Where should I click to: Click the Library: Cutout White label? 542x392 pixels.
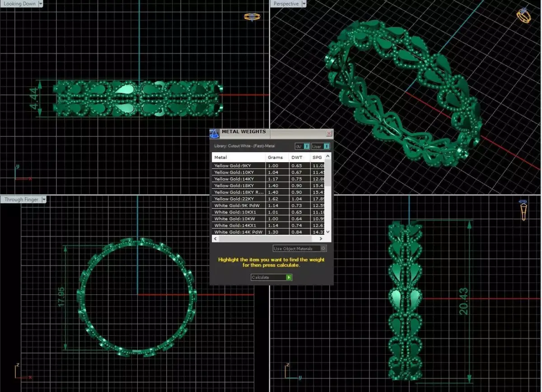[244, 146]
